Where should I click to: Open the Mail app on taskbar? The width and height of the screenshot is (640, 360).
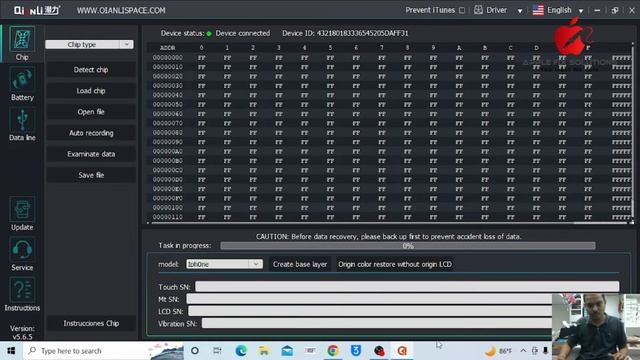287,351
